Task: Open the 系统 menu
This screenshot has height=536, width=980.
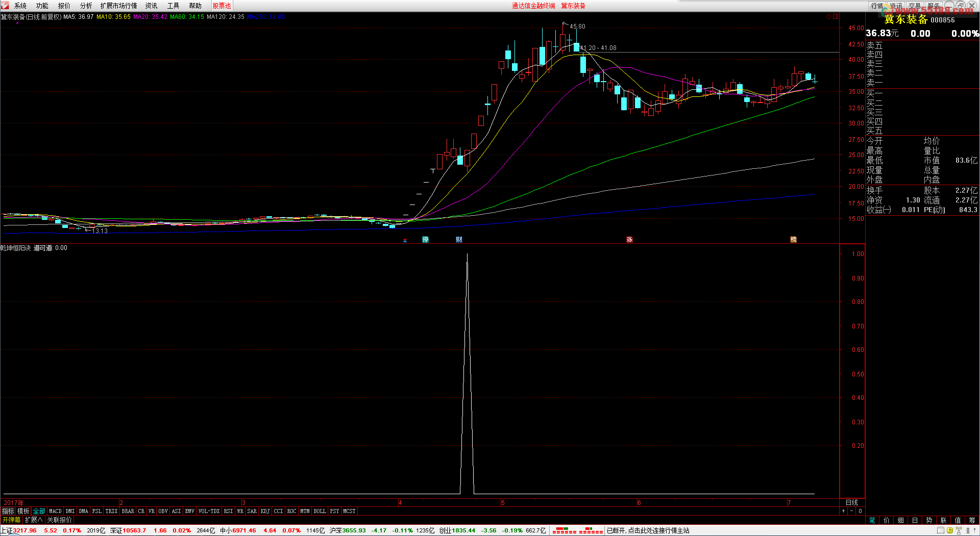Action: (x=20, y=6)
